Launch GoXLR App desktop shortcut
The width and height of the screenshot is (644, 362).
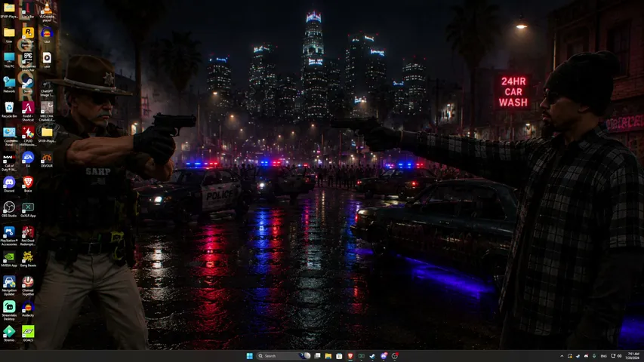28,210
